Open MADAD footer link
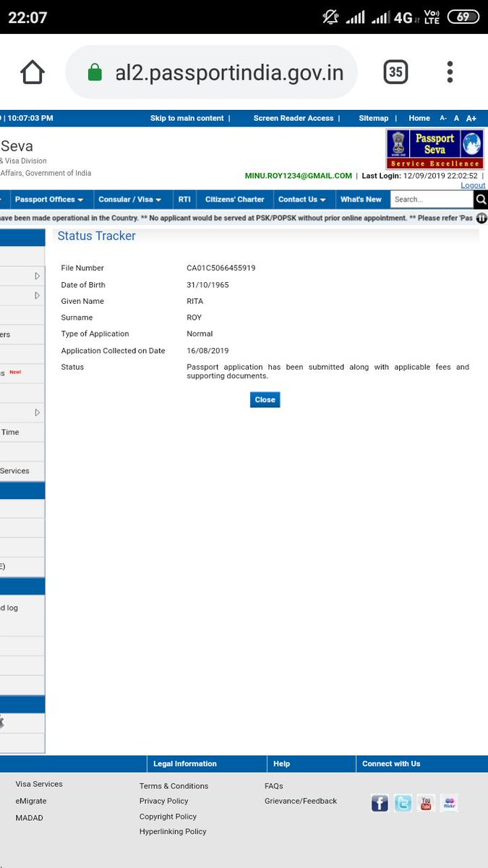 coord(30,817)
